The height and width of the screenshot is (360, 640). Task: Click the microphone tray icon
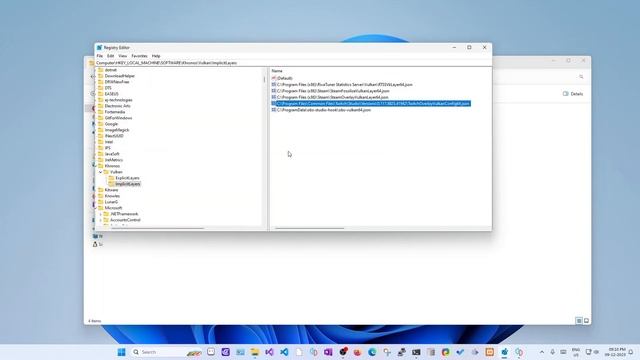(x=552, y=352)
